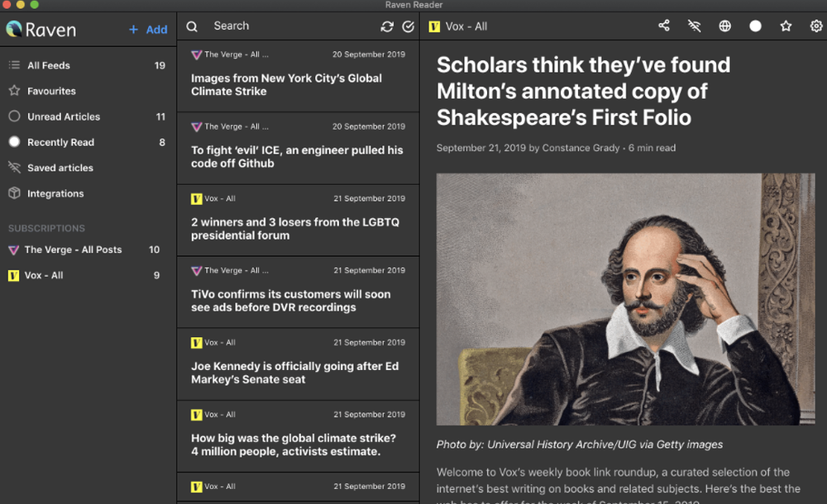This screenshot has width=827, height=504.
Task: Click 'Vox - All' label in article header
Action: tap(466, 26)
